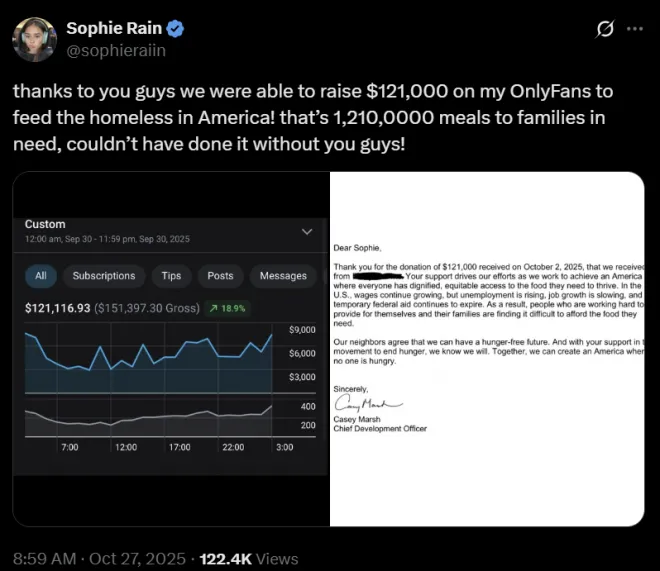
Task: Expand the Custom date range chevron
Action: pos(307,231)
